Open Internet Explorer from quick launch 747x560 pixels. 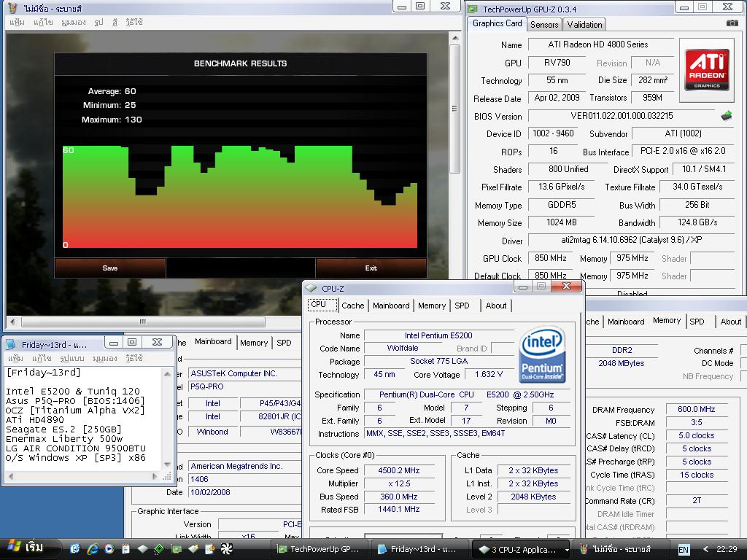[x=93, y=548]
